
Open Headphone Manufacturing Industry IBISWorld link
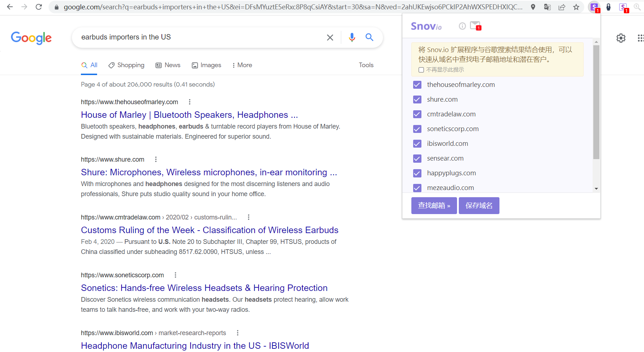point(195,346)
